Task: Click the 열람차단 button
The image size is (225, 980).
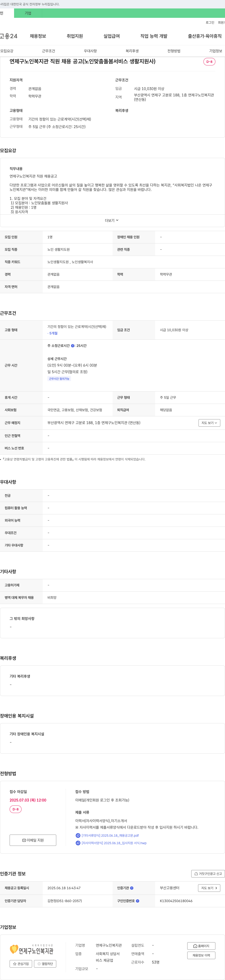Action: [x=45, y=964]
